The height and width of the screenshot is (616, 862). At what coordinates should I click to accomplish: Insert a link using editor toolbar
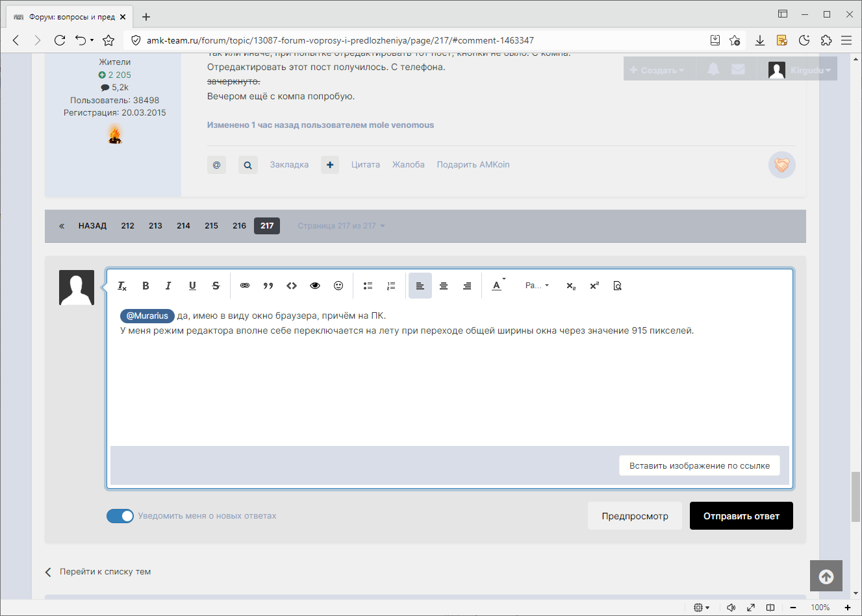(245, 286)
